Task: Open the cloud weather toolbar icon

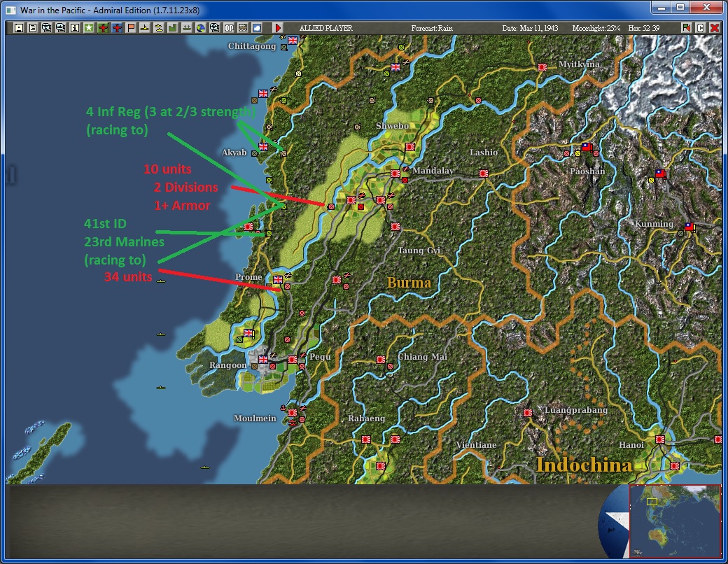Action: coord(256,28)
